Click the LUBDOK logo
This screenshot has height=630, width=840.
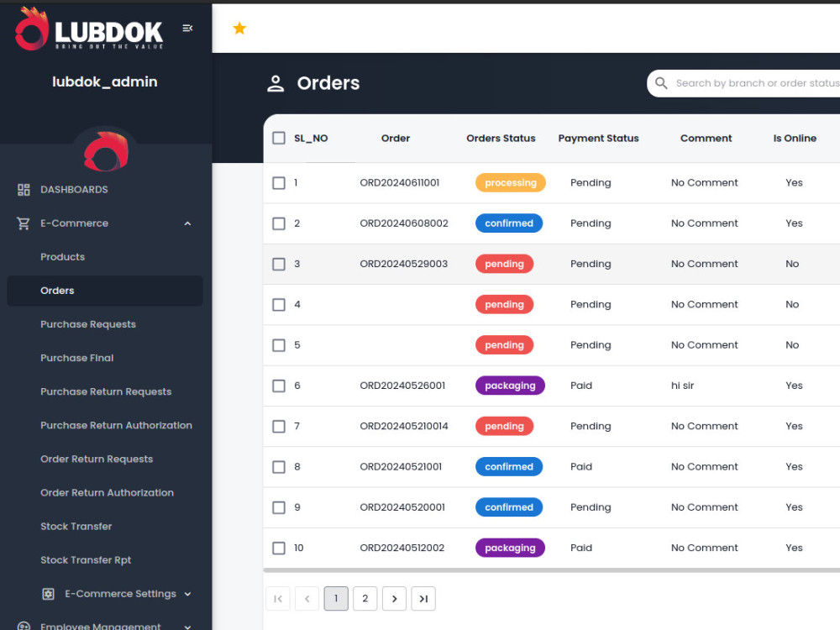pos(89,29)
